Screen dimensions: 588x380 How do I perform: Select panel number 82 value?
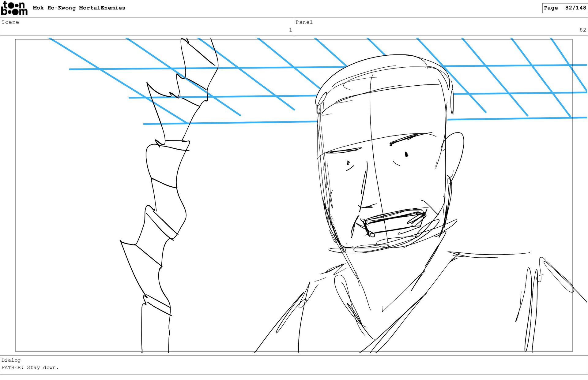pyautogui.click(x=582, y=30)
